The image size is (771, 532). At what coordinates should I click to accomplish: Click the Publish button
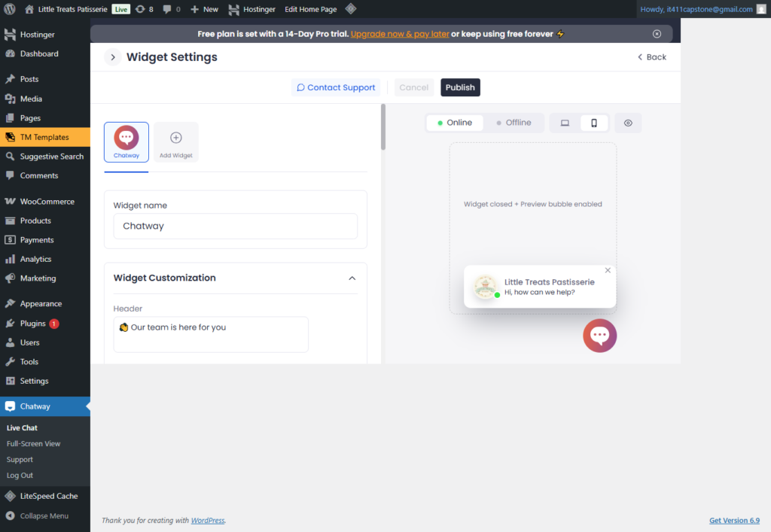pyautogui.click(x=460, y=87)
